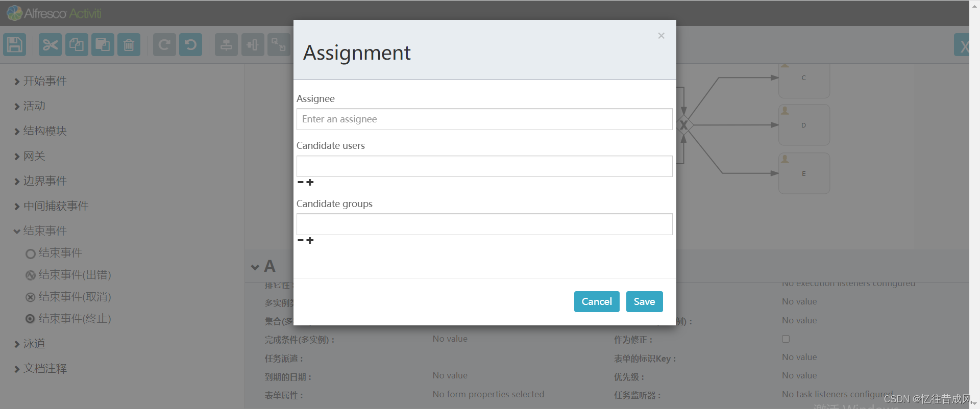Expand the 文档注释 palette group

click(x=40, y=369)
